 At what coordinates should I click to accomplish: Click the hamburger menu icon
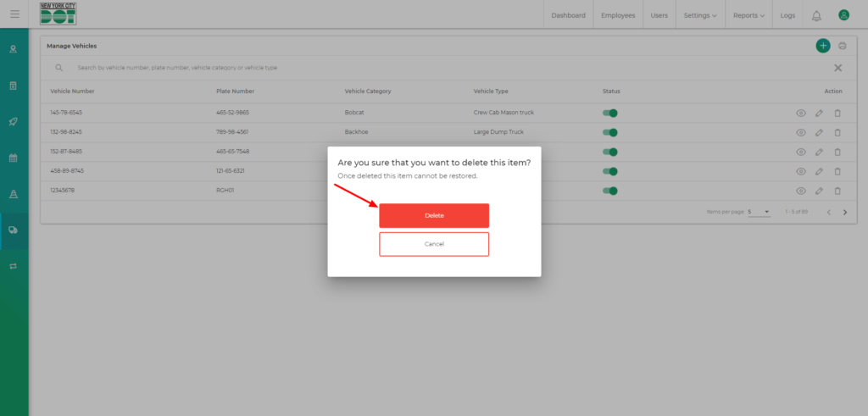[x=14, y=14]
